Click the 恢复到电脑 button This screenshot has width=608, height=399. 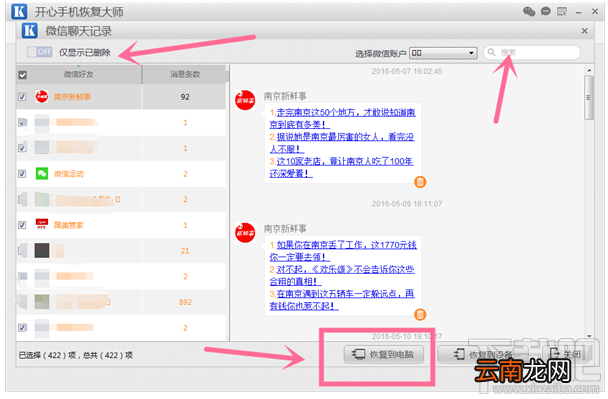[x=383, y=354]
